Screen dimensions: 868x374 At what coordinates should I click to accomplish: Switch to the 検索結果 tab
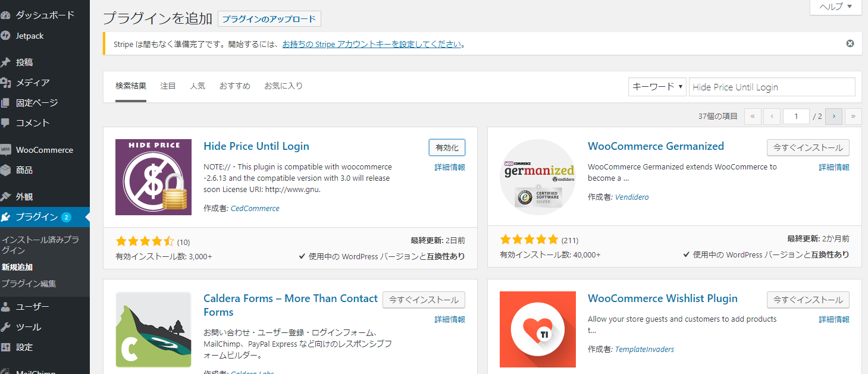(x=131, y=86)
